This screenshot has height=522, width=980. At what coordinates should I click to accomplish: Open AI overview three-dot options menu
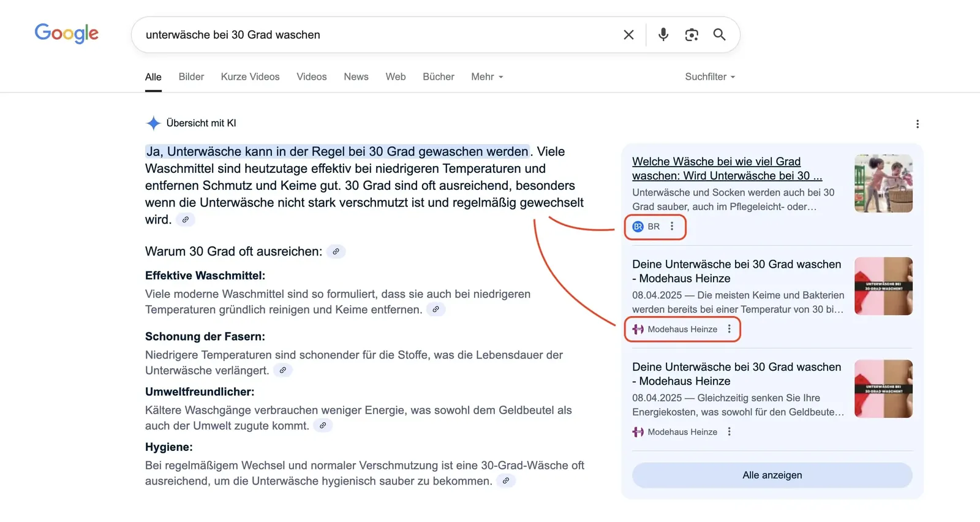(918, 124)
